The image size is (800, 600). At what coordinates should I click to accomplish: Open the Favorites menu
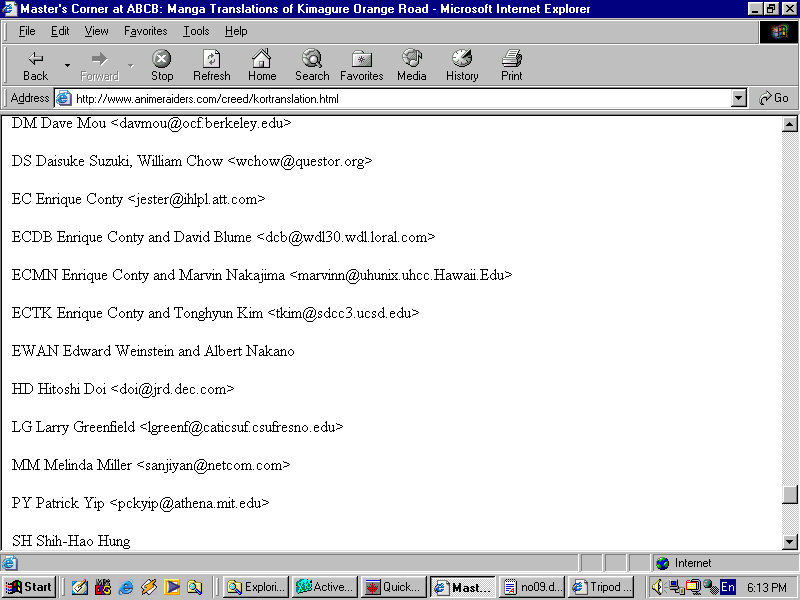pyautogui.click(x=145, y=31)
